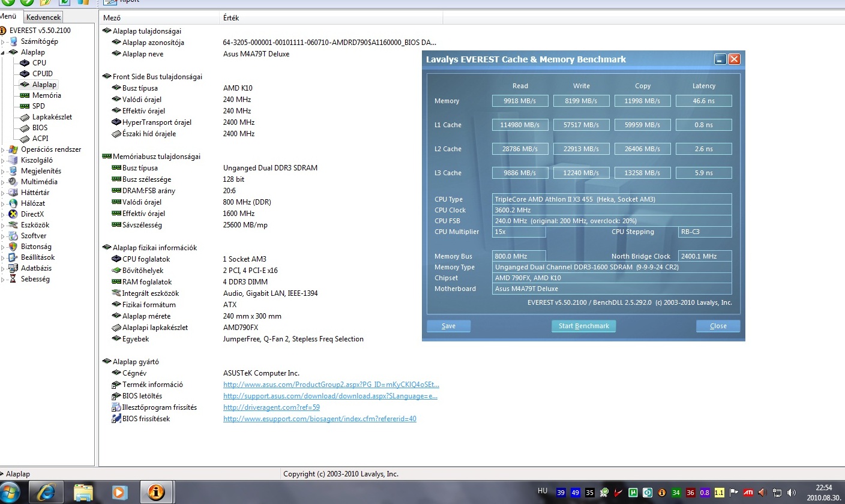Image resolution: width=845 pixels, height=504 pixels.
Task: Collapse the top-level Alaplap tree node
Action: (4, 53)
